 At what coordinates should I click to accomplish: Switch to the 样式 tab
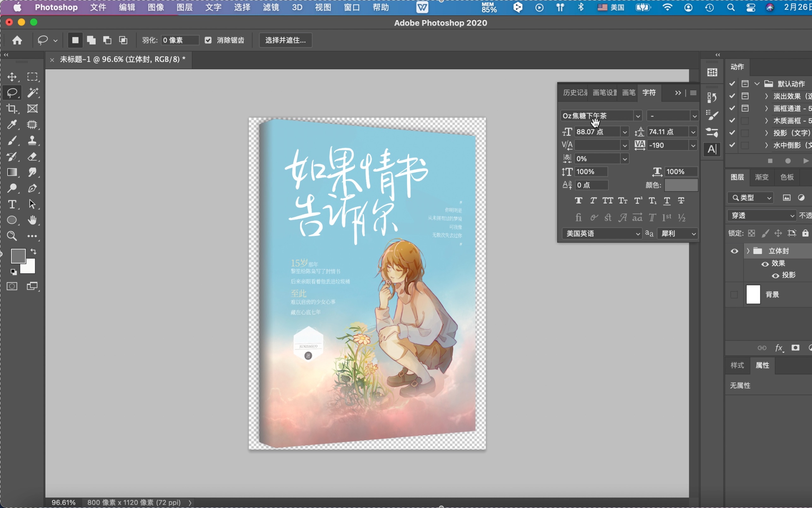[737, 365]
